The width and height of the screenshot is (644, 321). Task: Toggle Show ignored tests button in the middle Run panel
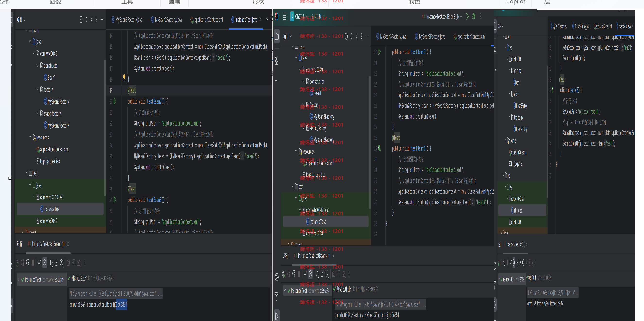(310, 274)
